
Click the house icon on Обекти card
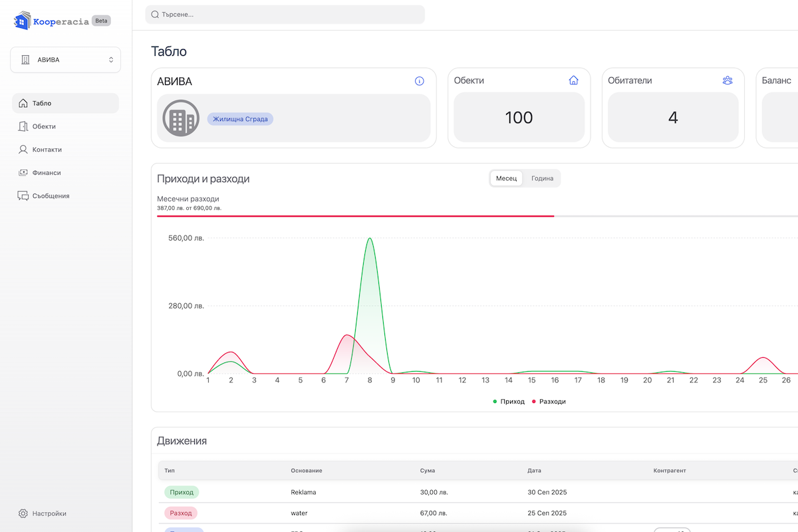pyautogui.click(x=573, y=80)
